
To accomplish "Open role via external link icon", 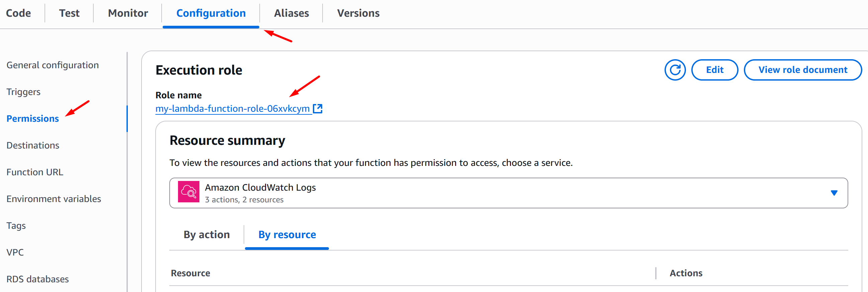I will coord(318,108).
